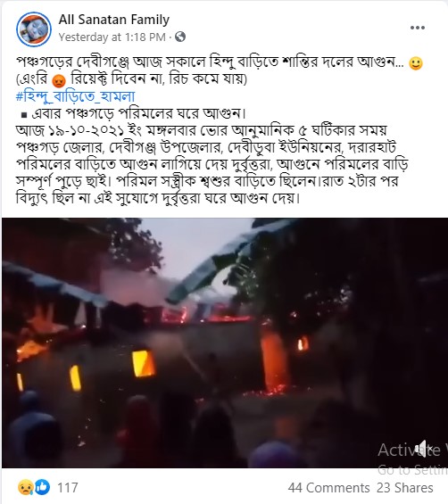Click the "Yesterday at 1:18 PM" timestamp
This screenshot has height=504, width=448.
(x=112, y=37)
